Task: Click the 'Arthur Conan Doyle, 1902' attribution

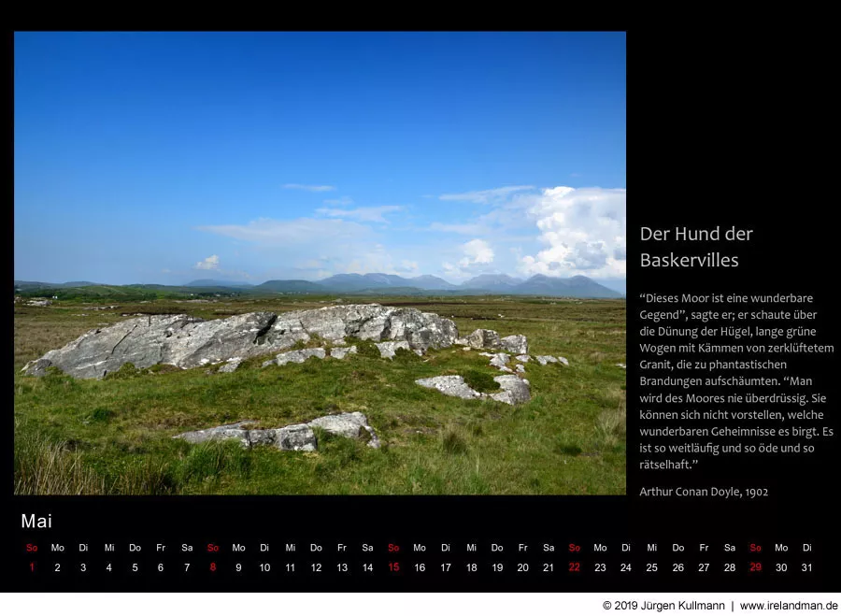Action: coord(704,492)
